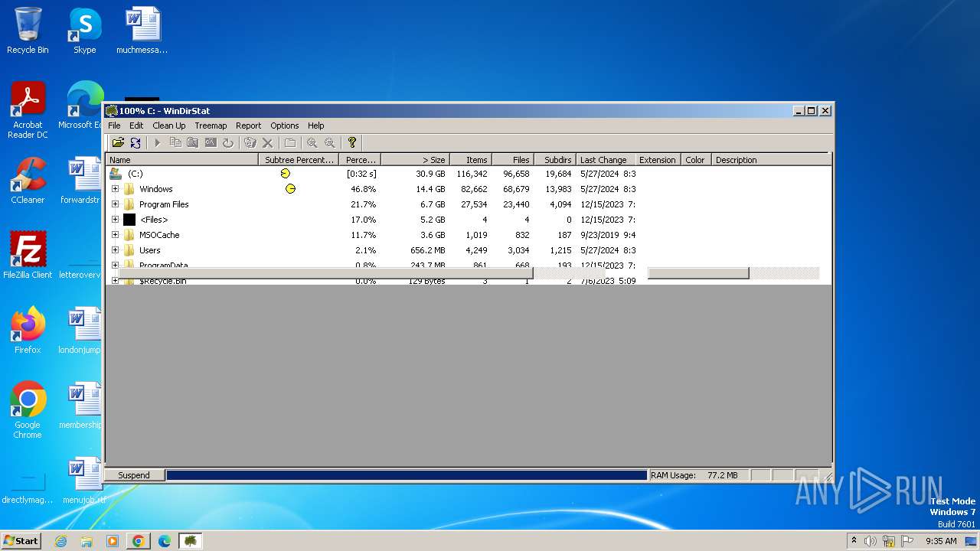The image size is (980, 551).
Task: Click the permanent delete X toolbar icon
Action: click(x=267, y=142)
